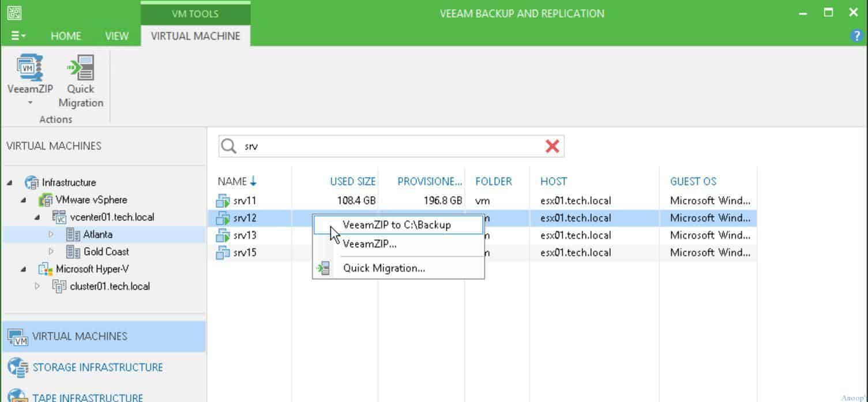Click the Quick Migration icon in the context menu

(x=324, y=268)
